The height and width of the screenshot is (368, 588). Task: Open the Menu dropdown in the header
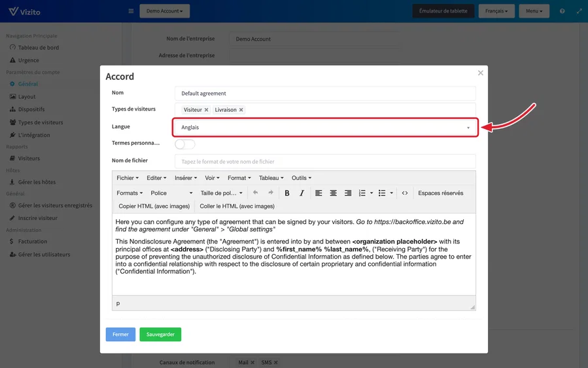click(534, 11)
